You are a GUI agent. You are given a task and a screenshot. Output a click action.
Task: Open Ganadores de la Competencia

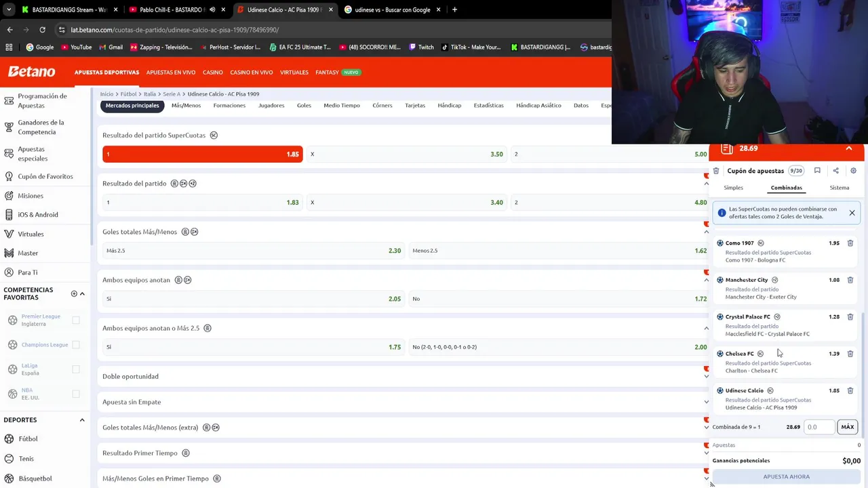[41, 127]
